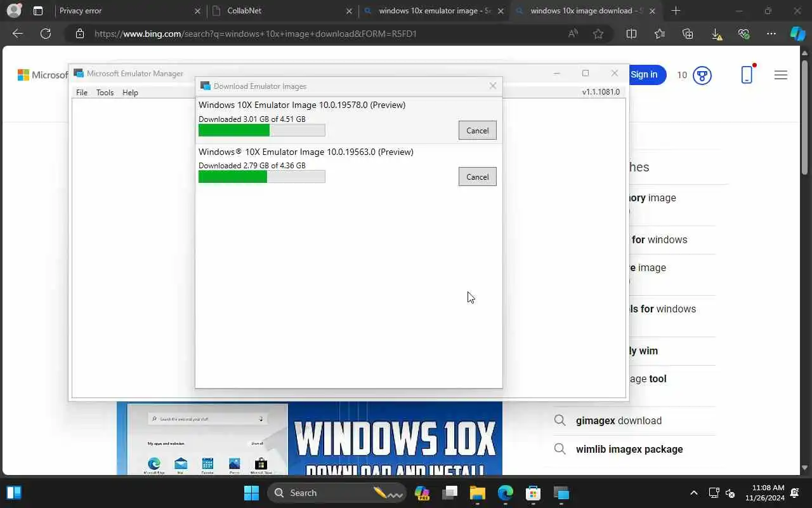Screen dimensions: 812x508
Task: Open Microsoft Store from taskbar
Action: pos(533,493)
